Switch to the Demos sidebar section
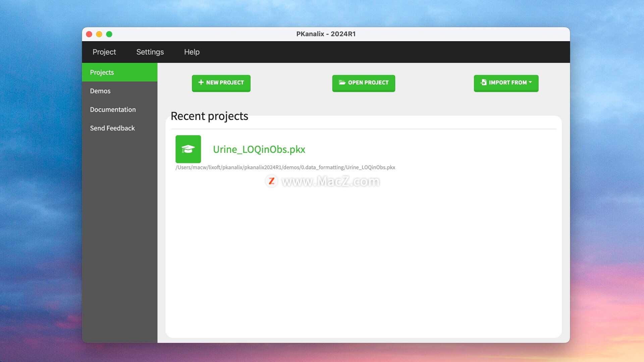The image size is (644, 362). click(x=100, y=91)
